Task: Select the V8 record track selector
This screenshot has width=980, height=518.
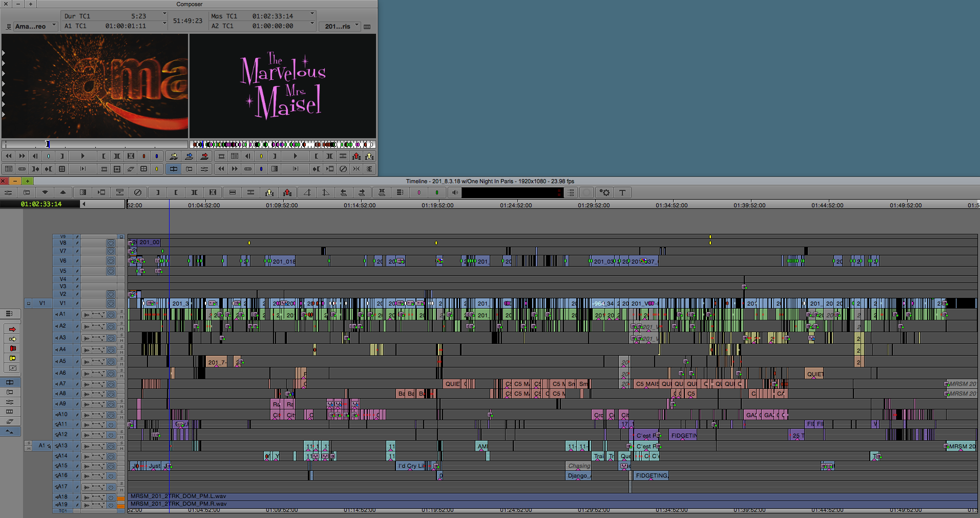Action: tap(63, 243)
